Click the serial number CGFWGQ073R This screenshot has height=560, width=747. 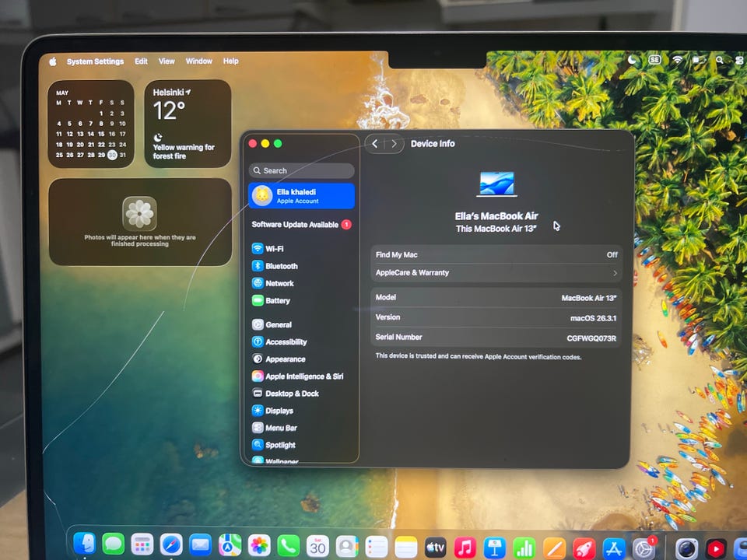pyautogui.click(x=591, y=338)
